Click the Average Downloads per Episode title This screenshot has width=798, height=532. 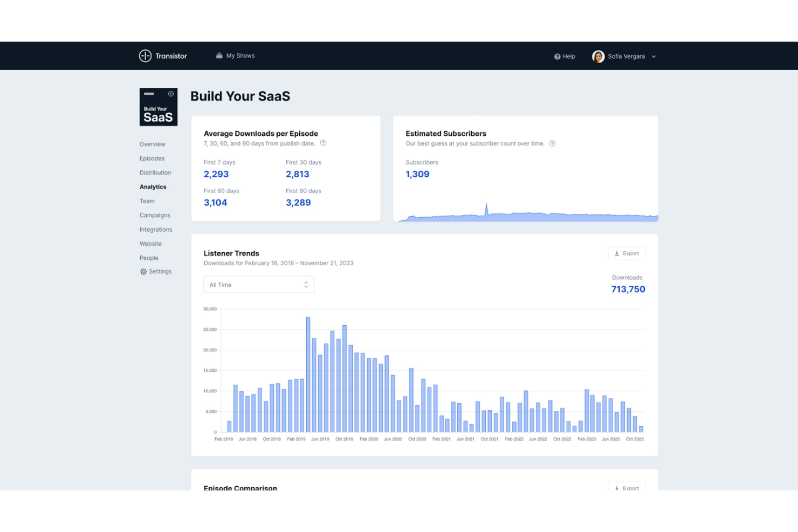[x=261, y=134]
